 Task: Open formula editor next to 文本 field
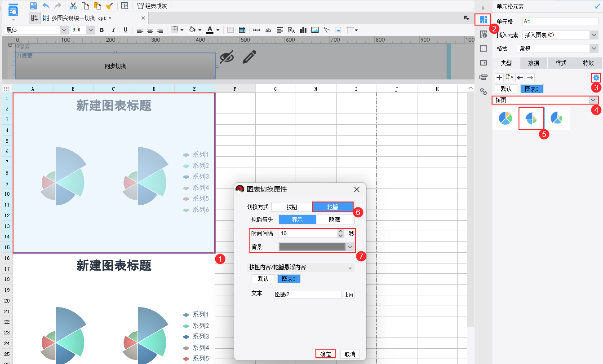pyautogui.click(x=349, y=294)
